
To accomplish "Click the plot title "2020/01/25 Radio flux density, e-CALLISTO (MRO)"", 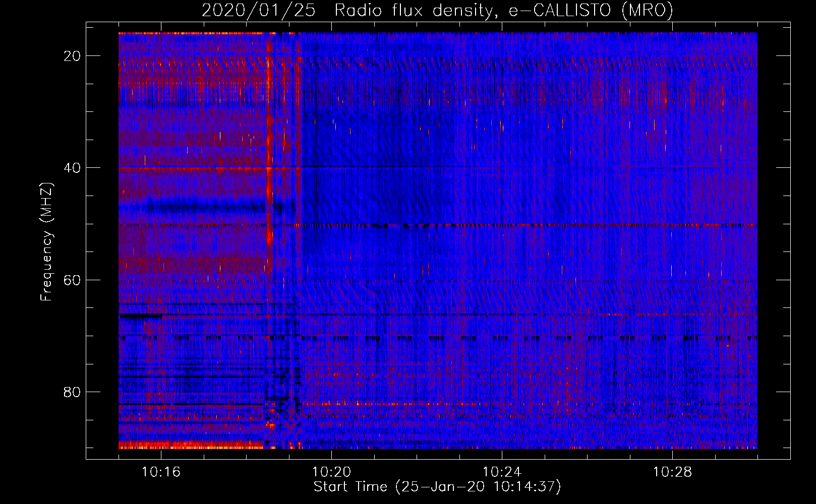I will click(437, 11).
